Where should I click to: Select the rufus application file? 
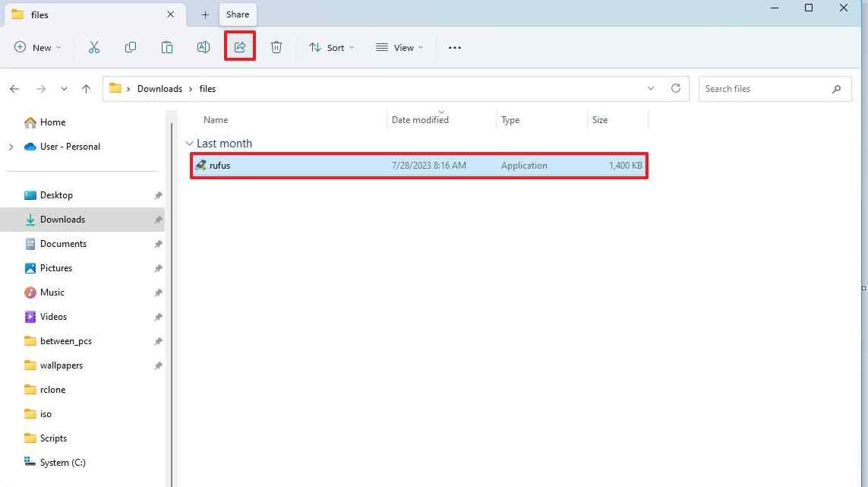[219, 165]
